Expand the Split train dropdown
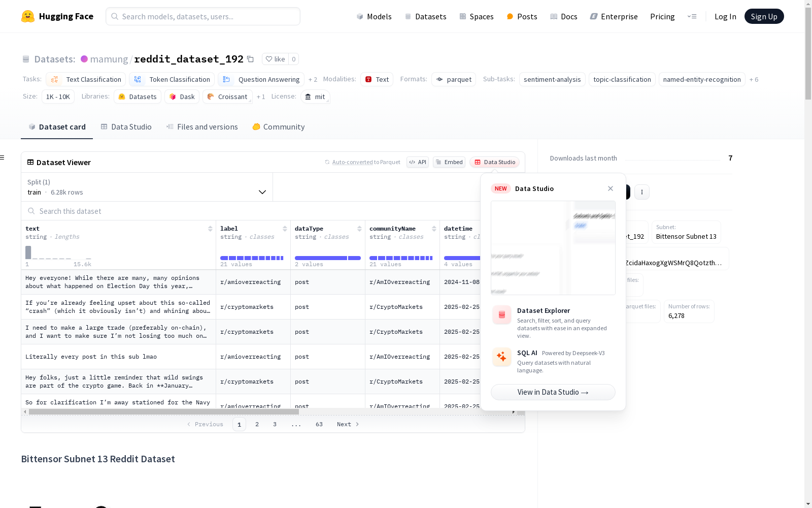Viewport: 812px width, 508px height. (147, 187)
